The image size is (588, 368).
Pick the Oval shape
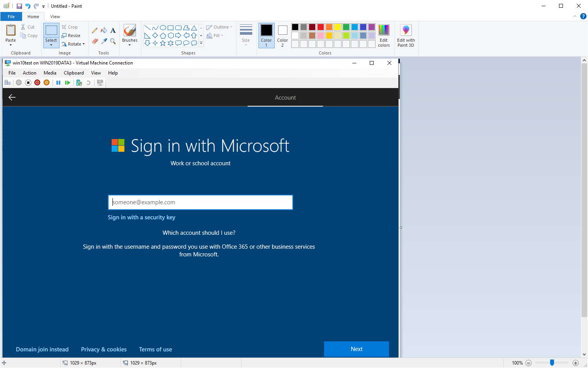click(x=163, y=28)
